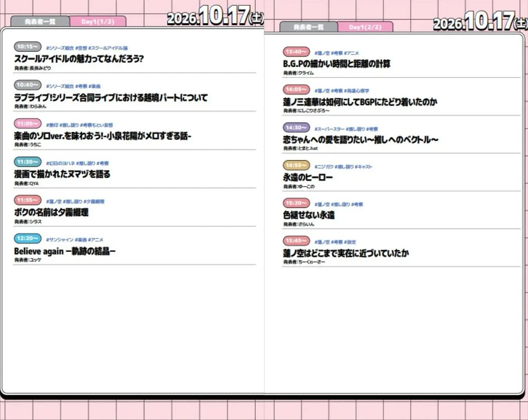Select the teal 11:30~ time badge

27,162
